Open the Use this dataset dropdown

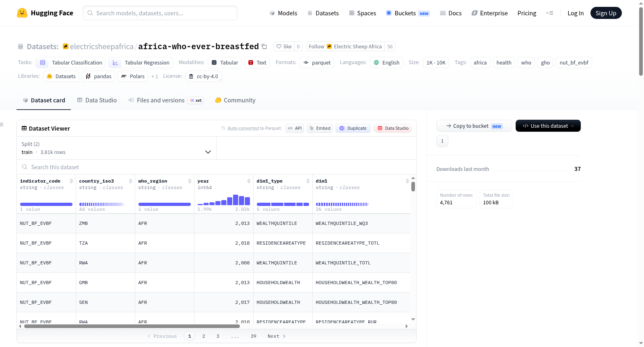point(548,126)
